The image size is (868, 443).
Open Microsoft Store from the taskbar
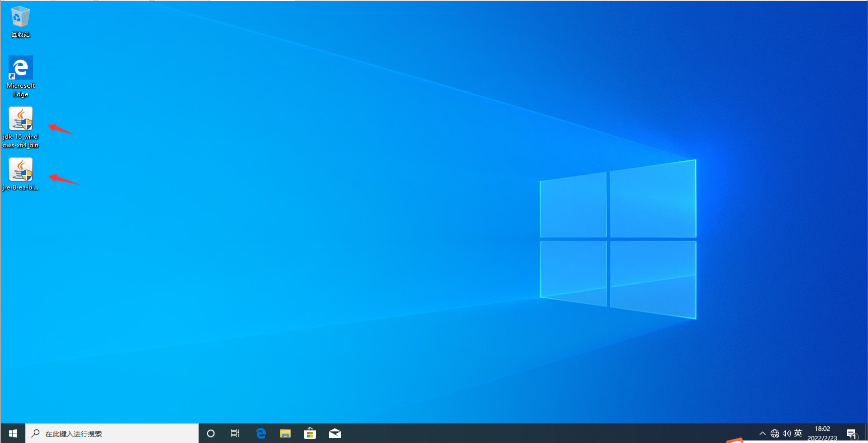[x=310, y=433]
